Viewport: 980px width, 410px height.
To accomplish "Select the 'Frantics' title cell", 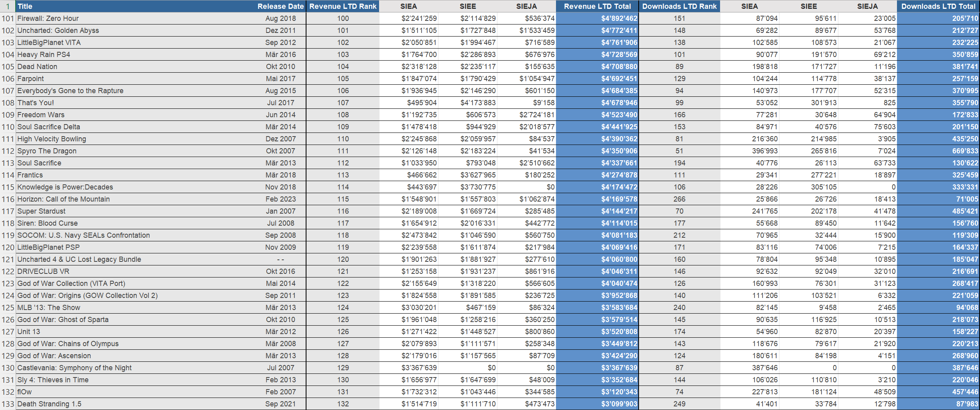I will (x=136, y=175).
